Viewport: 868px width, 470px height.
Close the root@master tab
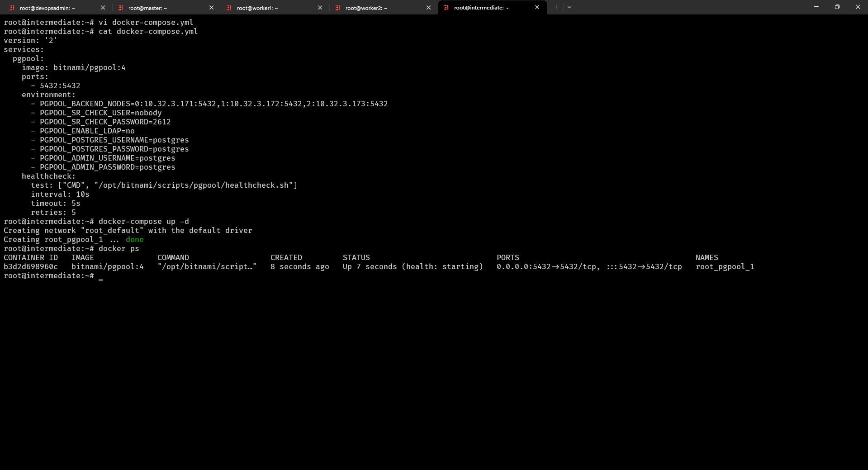pos(211,8)
